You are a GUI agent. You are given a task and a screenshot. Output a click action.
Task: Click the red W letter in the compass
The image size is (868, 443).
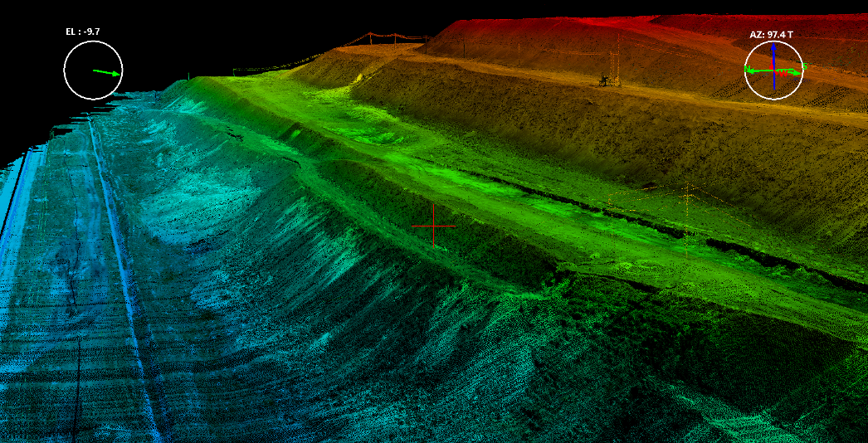tap(782, 71)
